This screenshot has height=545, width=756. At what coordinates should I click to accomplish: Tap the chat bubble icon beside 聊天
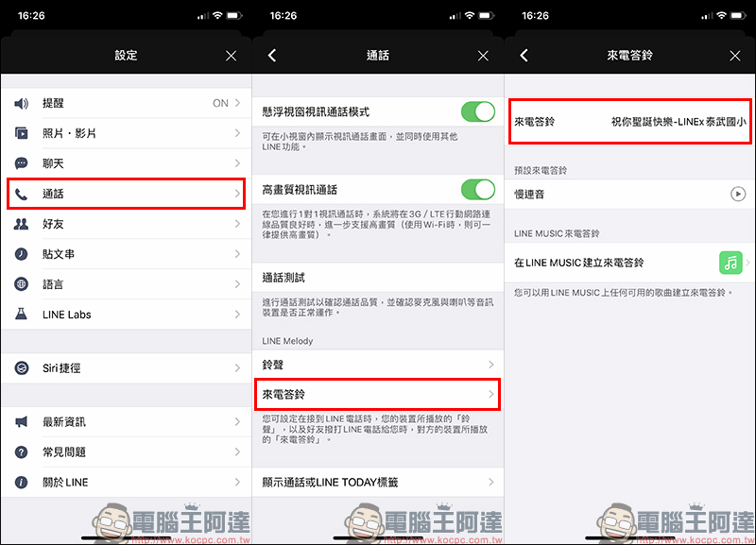21,163
